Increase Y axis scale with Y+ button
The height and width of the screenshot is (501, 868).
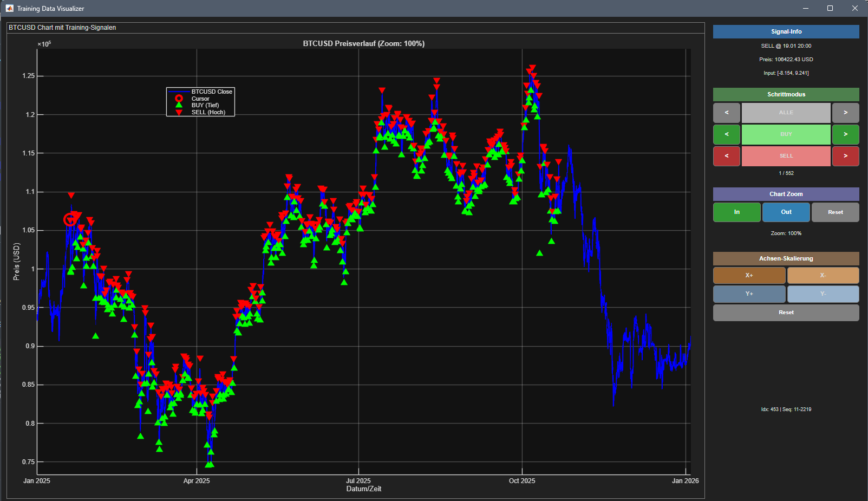(x=749, y=294)
